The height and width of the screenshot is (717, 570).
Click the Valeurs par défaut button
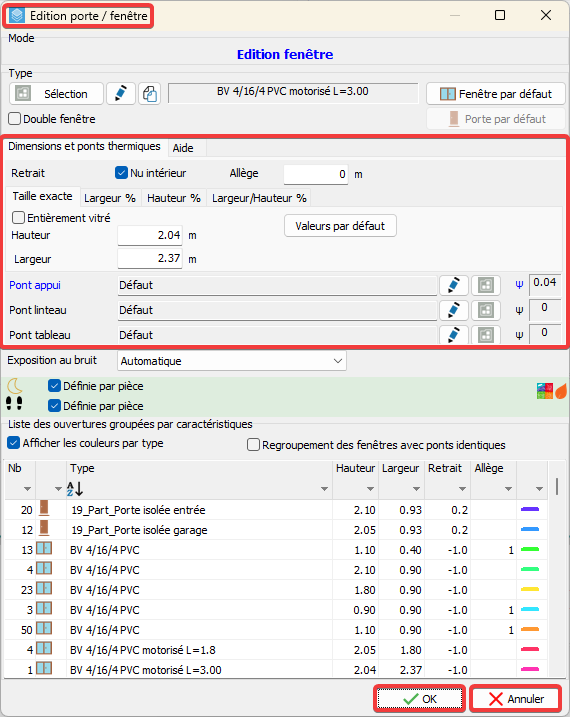pos(340,226)
